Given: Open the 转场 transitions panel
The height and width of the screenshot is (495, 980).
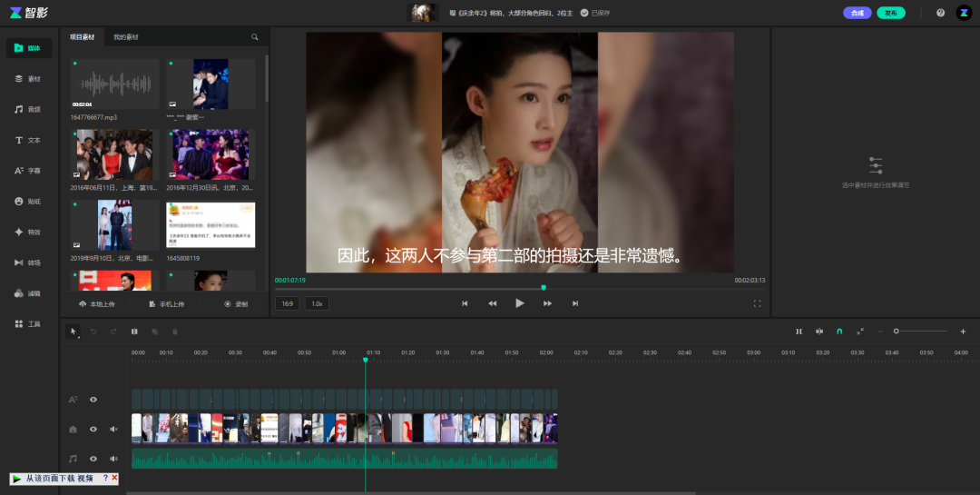Looking at the screenshot, I should coord(28,262).
